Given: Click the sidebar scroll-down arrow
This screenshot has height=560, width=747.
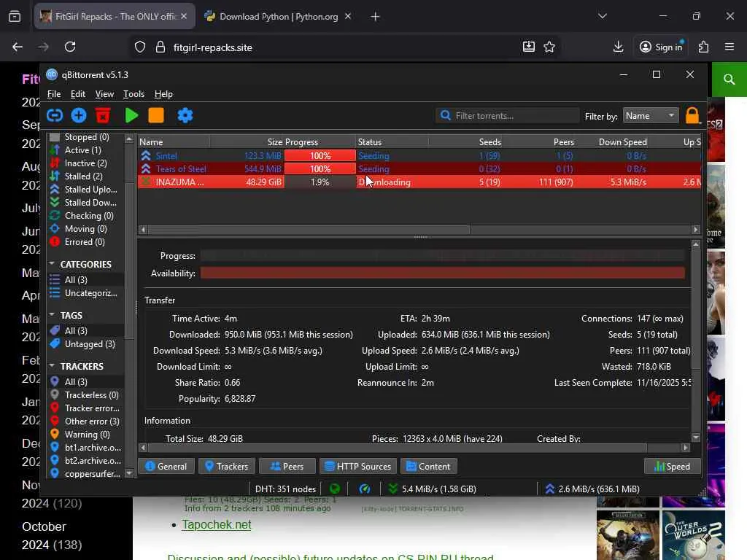Looking at the screenshot, I should point(129,472).
